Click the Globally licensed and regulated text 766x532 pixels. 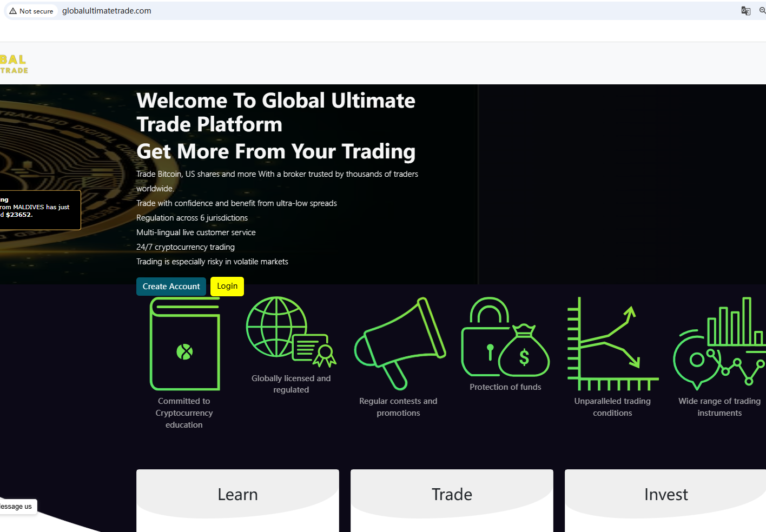291,384
